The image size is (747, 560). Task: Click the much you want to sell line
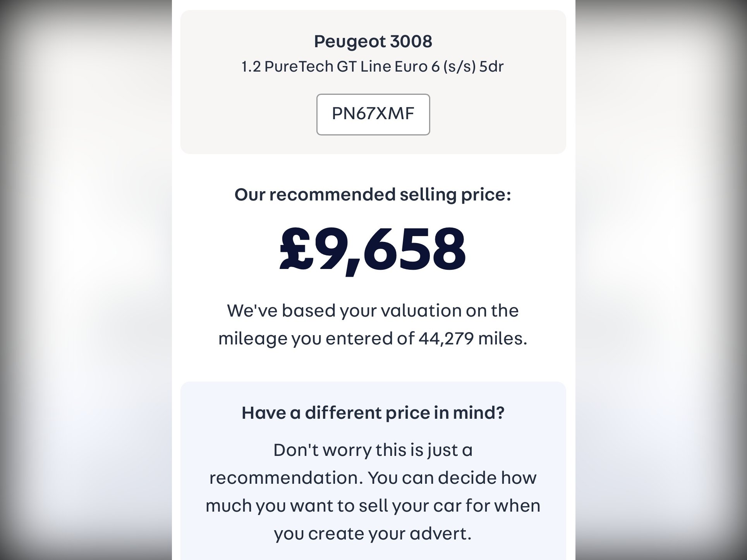pyautogui.click(x=373, y=506)
